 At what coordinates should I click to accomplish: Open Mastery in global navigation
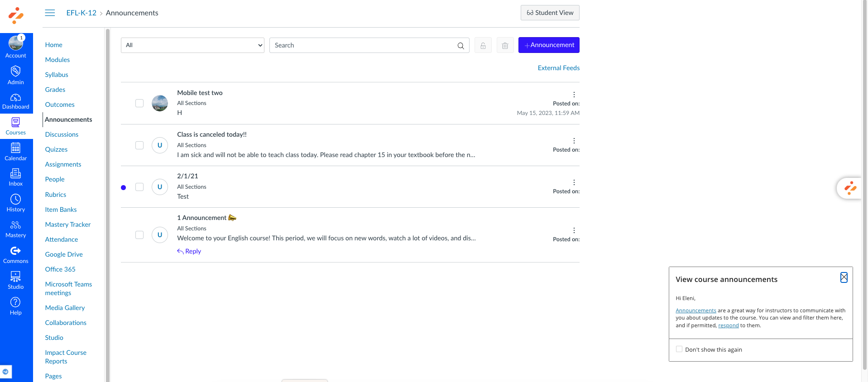(x=16, y=229)
